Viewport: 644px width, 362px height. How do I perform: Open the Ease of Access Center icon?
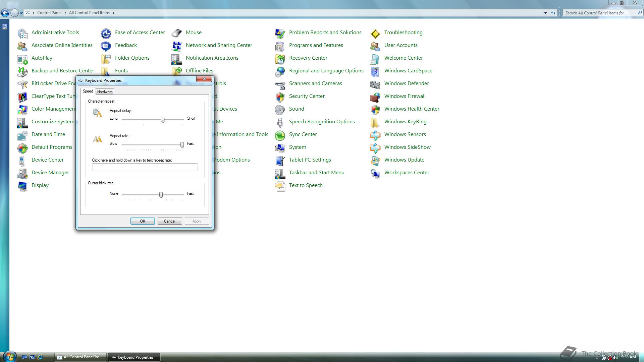[x=106, y=33]
